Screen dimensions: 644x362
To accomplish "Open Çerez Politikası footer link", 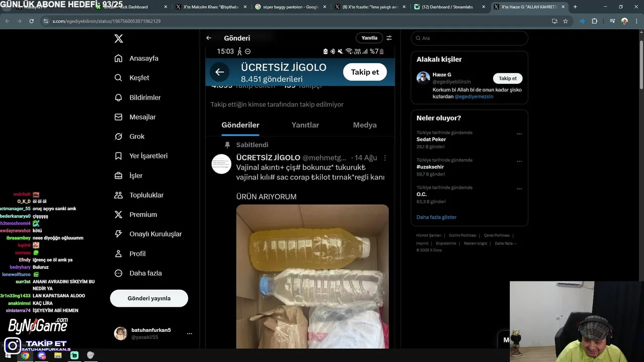I will 497,235.
